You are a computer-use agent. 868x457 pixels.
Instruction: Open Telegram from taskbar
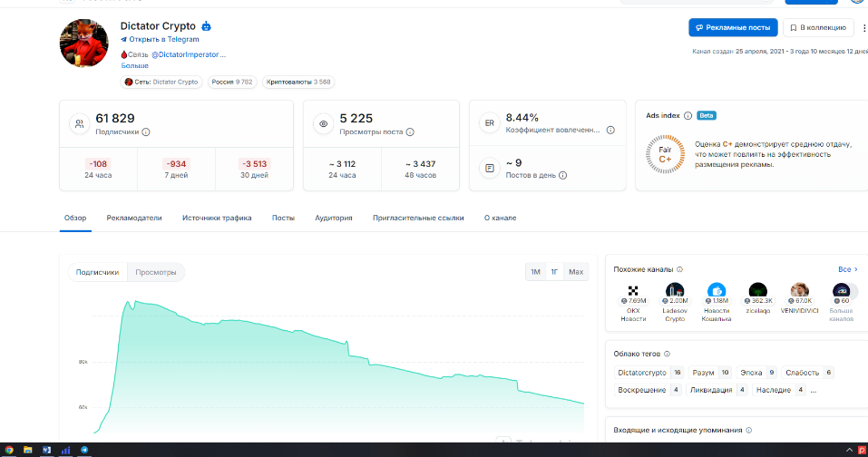click(84, 450)
